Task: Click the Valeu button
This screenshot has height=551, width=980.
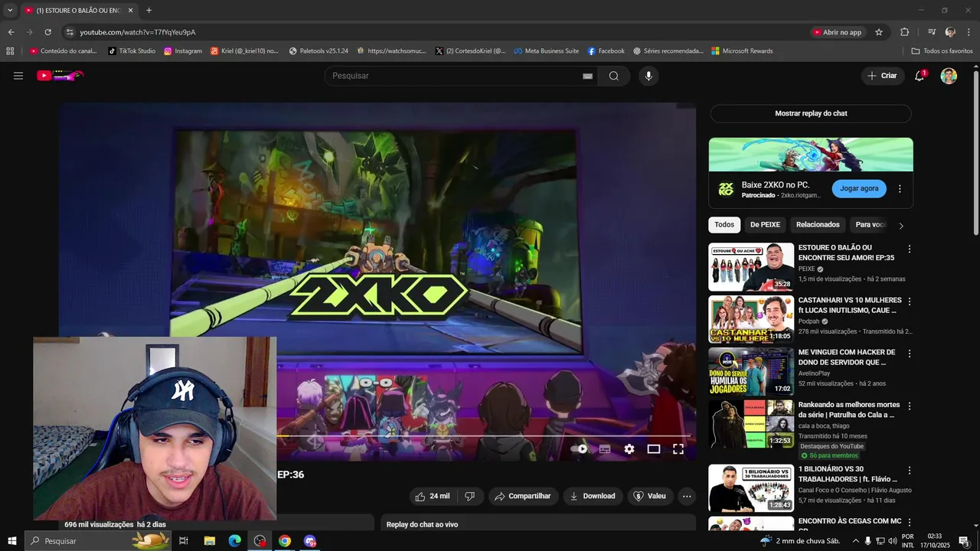Action: point(650,496)
